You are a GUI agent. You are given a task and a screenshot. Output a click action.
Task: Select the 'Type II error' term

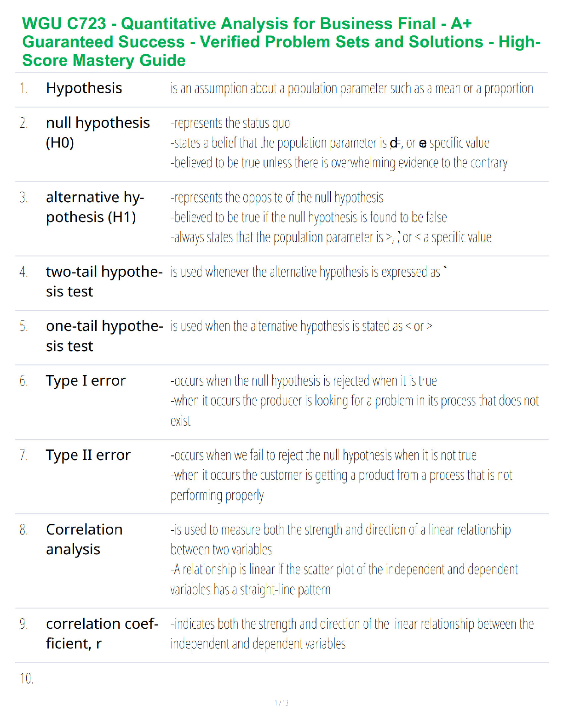tap(88, 455)
